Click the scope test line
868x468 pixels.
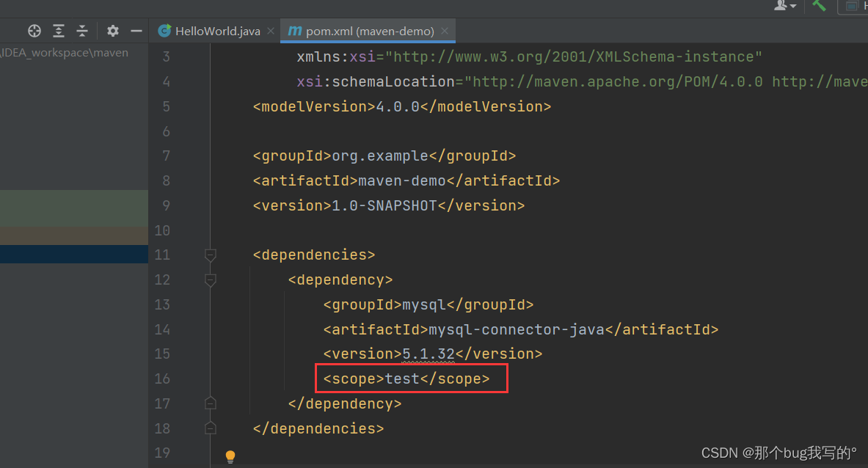(406, 379)
